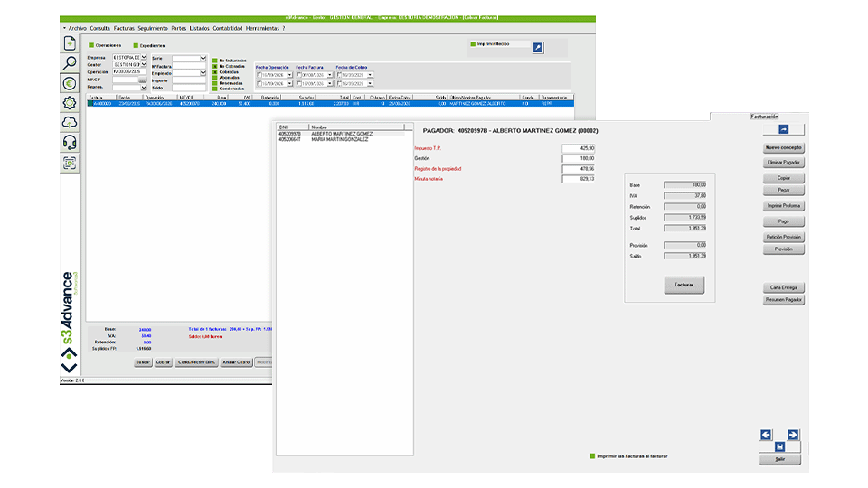Open the Gestor dropdown
The image size is (868, 488).
[x=144, y=64]
